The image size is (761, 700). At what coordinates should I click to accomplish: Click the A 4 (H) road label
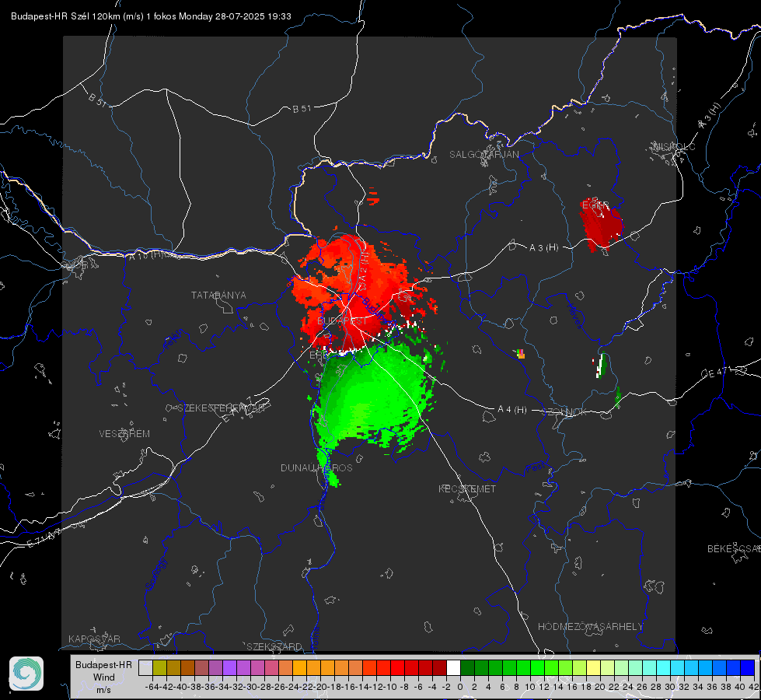[x=512, y=410]
